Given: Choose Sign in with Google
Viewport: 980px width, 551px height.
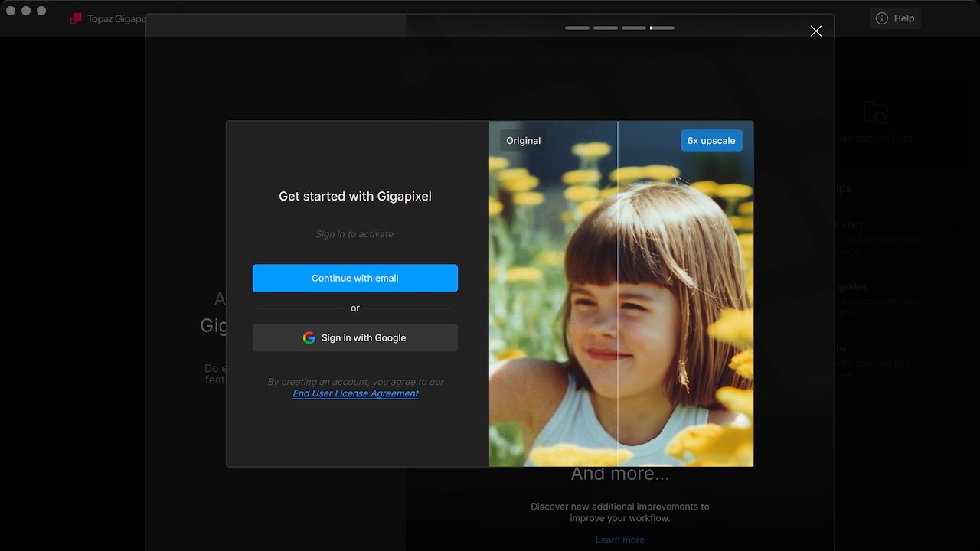Looking at the screenshot, I should click(355, 337).
